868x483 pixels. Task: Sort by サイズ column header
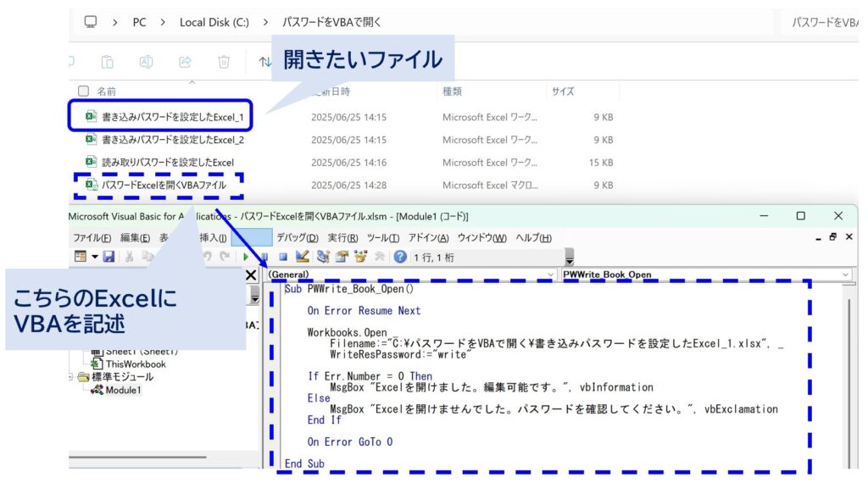[x=563, y=92]
